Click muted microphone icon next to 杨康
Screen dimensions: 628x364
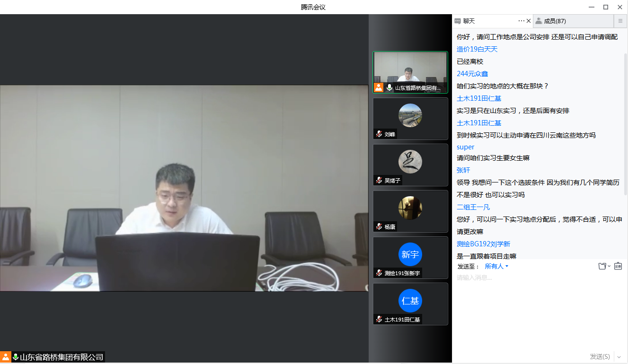[x=379, y=227]
